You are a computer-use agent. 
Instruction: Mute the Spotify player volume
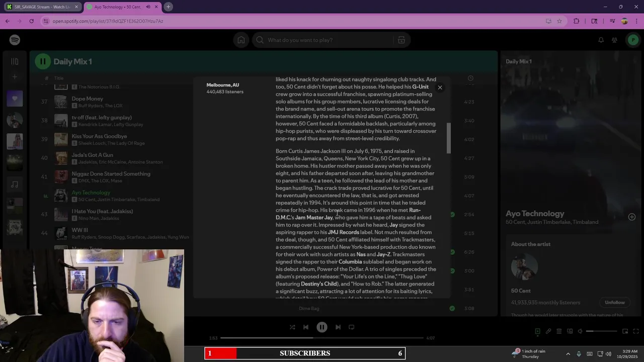click(x=580, y=331)
